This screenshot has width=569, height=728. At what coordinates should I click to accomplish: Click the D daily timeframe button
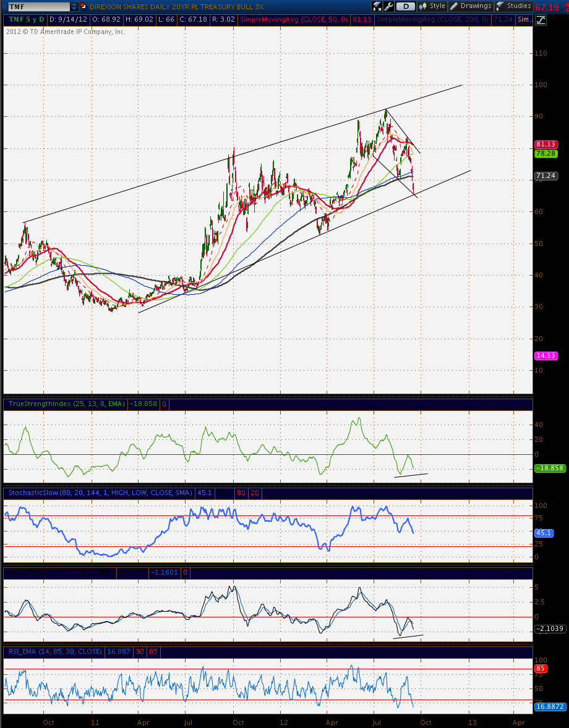406,7
